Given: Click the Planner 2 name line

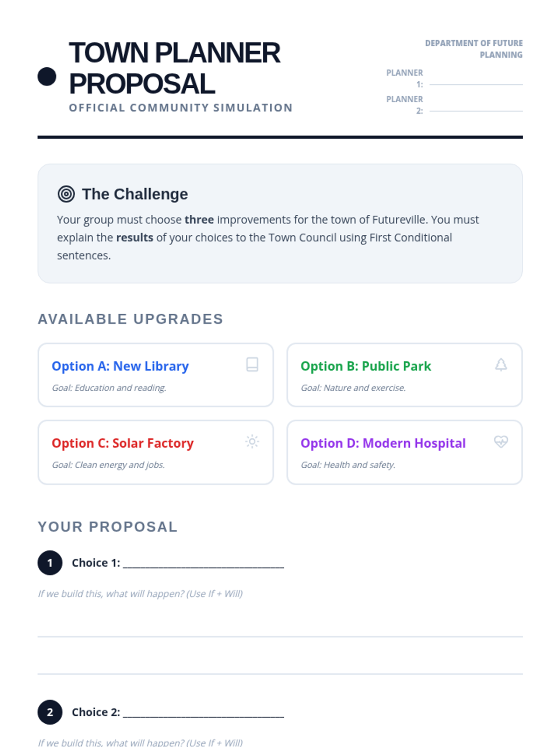Looking at the screenshot, I should click(476, 111).
